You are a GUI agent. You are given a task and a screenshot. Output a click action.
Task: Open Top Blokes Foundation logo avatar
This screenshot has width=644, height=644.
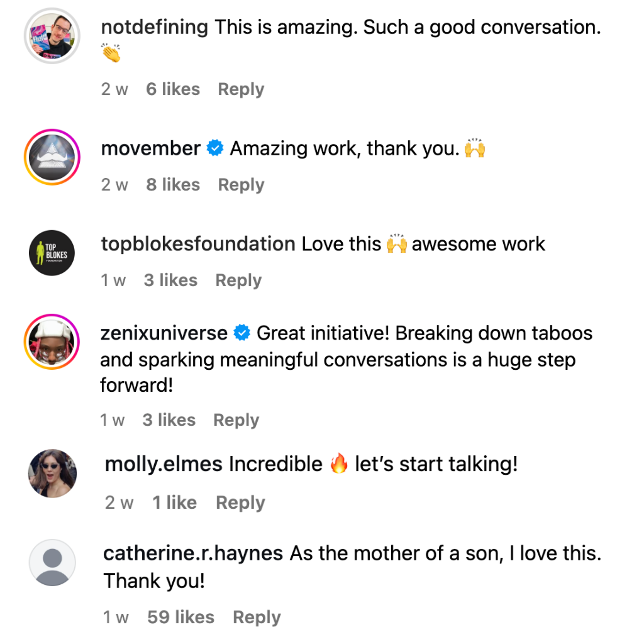[52, 253]
